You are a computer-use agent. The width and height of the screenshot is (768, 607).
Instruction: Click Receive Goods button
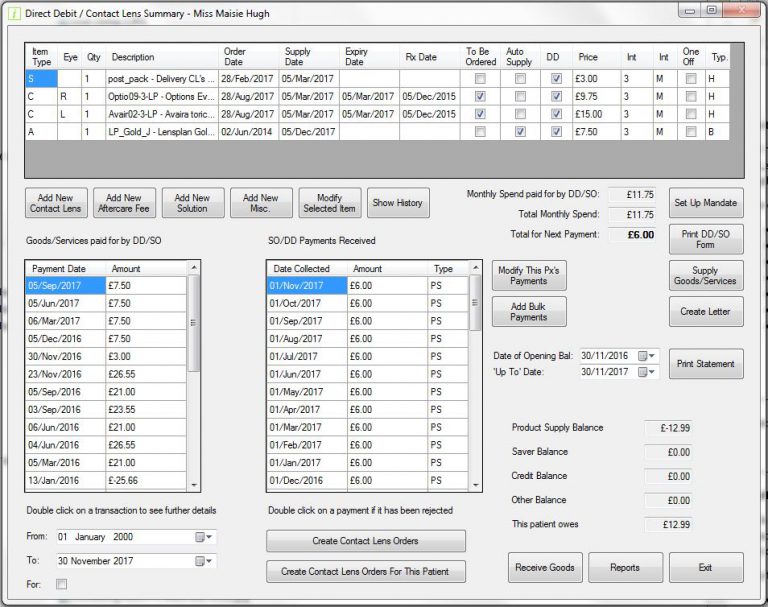click(x=545, y=567)
